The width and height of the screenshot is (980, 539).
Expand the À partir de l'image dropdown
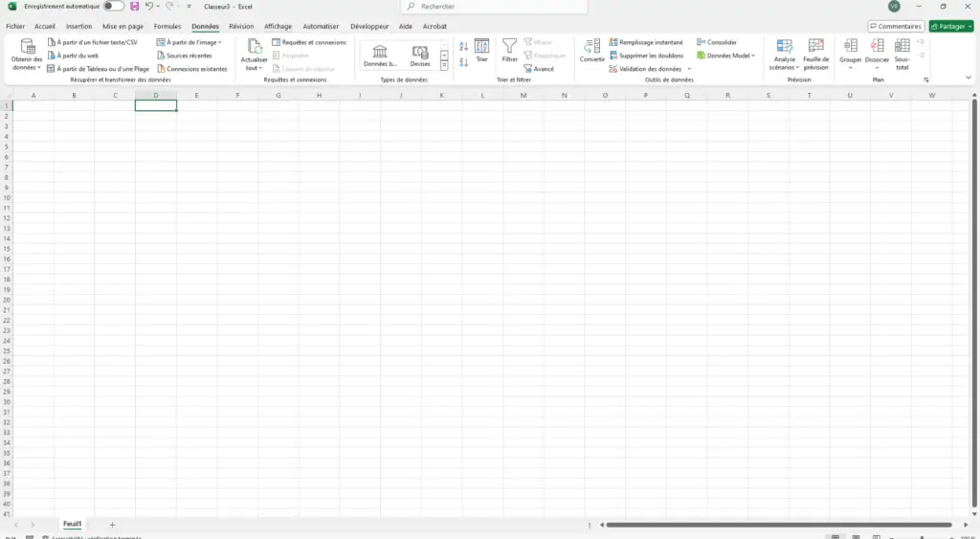[189, 42]
